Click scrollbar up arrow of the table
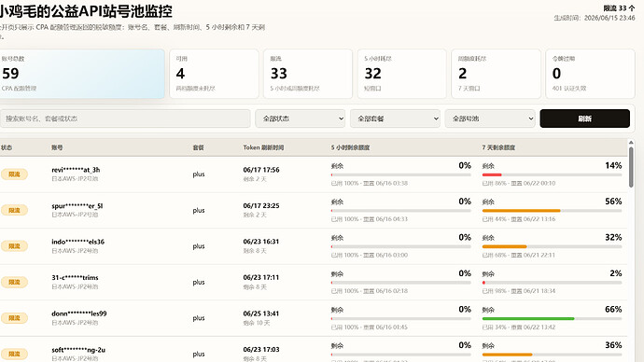644x362 pixels. pos(631,143)
